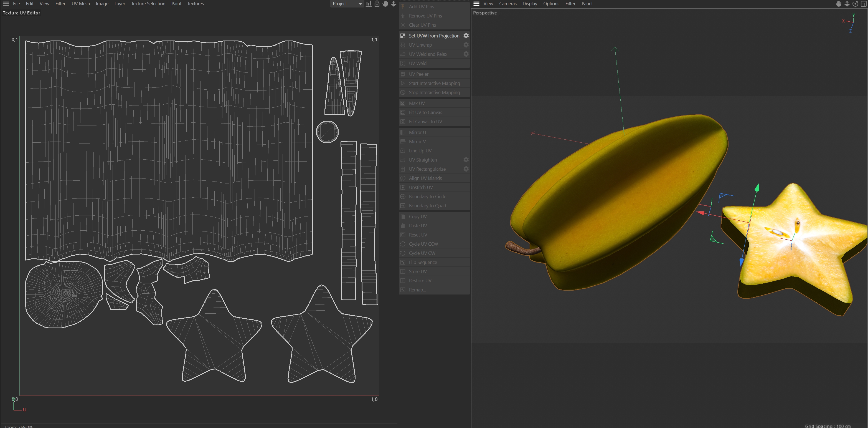Click the UV editor pan hand icon
Image resolution: width=868 pixels, height=428 pixels.
385,4
